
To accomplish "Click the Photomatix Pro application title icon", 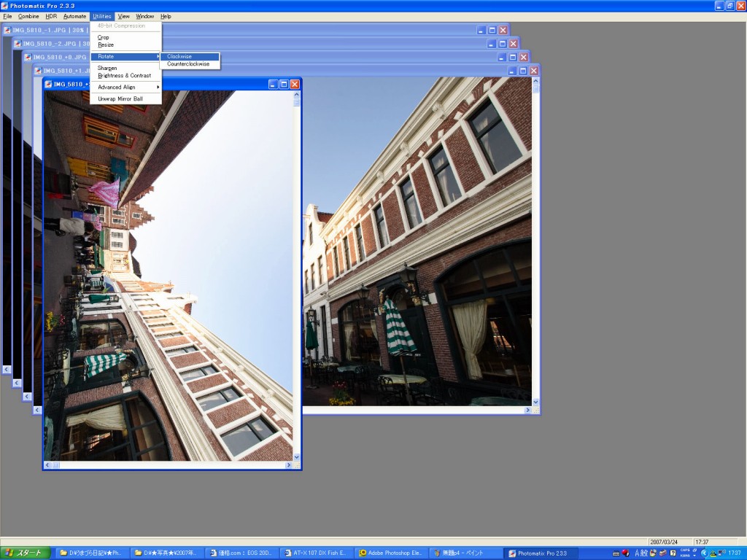I will (x=5, y=6).
